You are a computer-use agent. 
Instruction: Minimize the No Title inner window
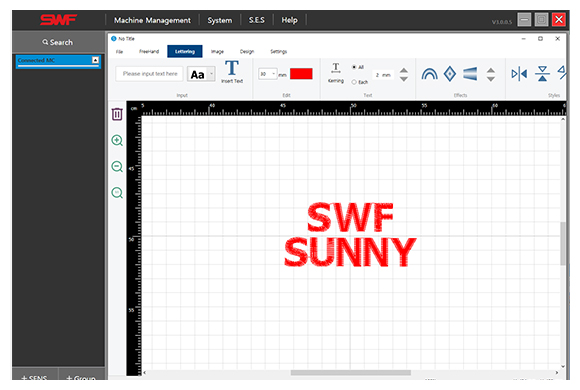[x=523, y=38]
